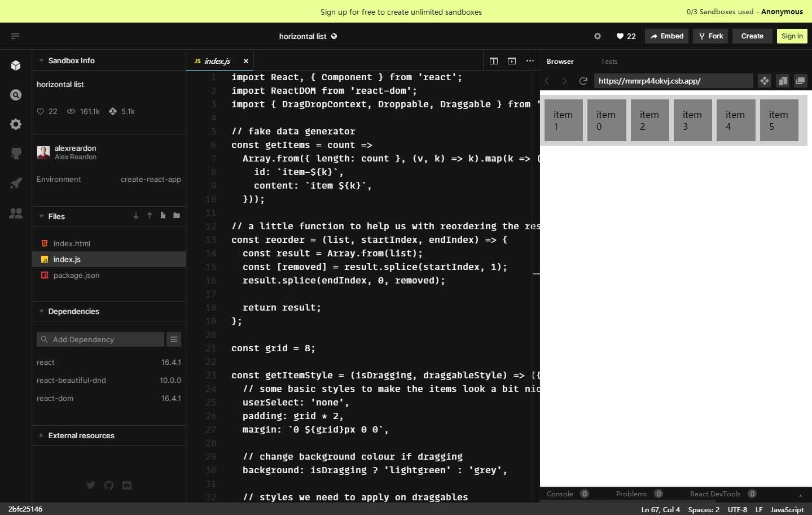The width and height of the screenshot is (812, 515).
Task: Create new folder icon in Files
Action: [x=177, y=216]
